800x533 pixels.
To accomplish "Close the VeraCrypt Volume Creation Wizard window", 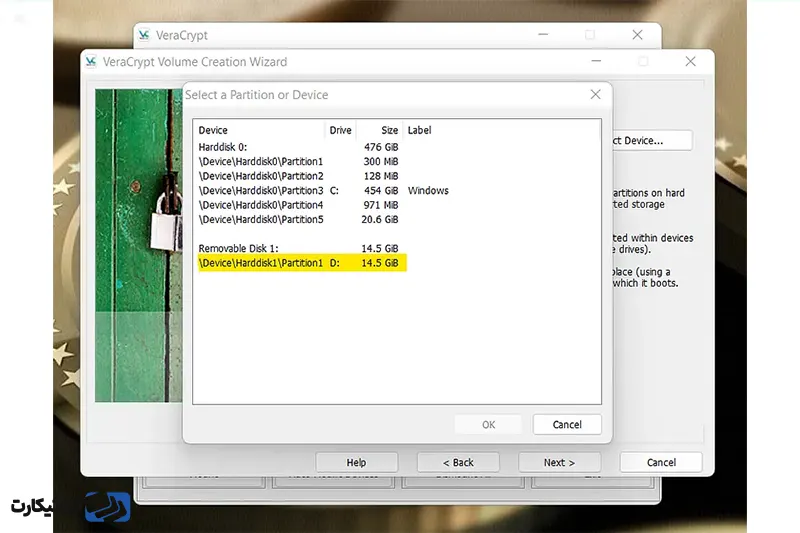I will [690, 62].
